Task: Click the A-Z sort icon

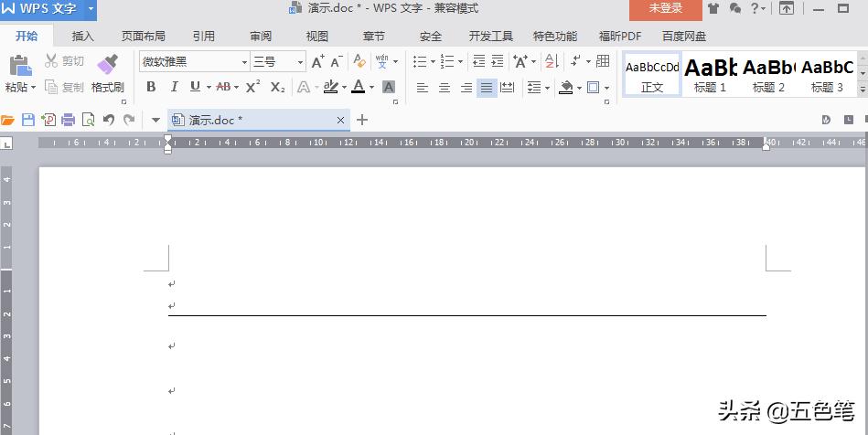Action: click(552, 61)
